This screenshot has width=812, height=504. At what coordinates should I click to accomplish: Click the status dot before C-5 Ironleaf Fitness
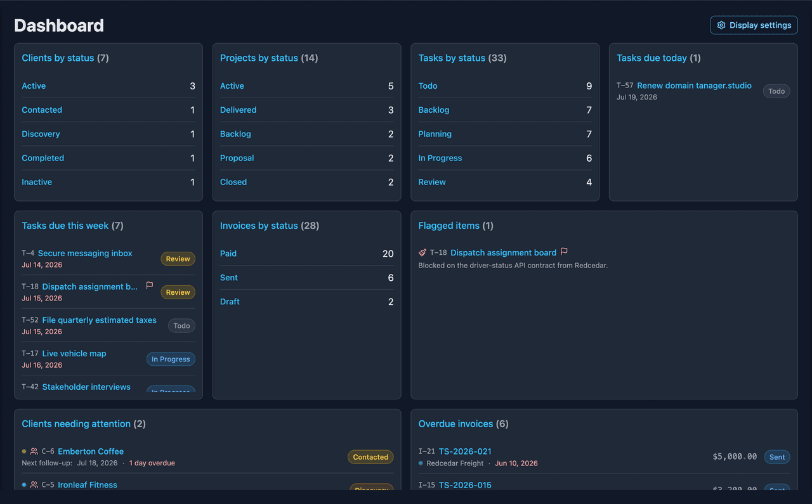[x=24, y=485]
